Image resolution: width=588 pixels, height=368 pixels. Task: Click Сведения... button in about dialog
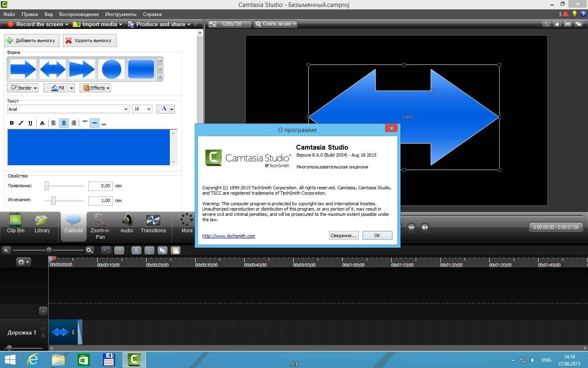pos(344,236)
